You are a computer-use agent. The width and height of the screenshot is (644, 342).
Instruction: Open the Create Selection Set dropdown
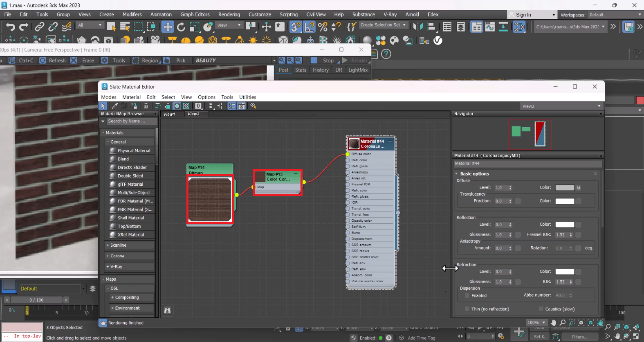pyautogui.click(x=383, y=25)
